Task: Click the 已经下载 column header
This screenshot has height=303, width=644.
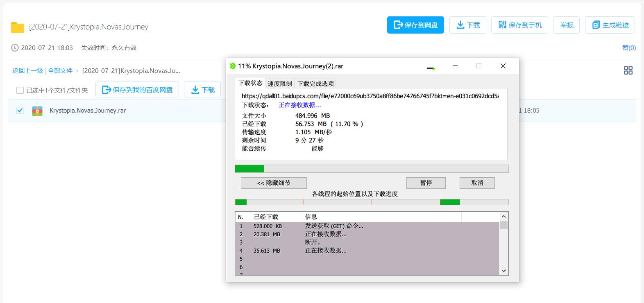Action: (277, 217)
